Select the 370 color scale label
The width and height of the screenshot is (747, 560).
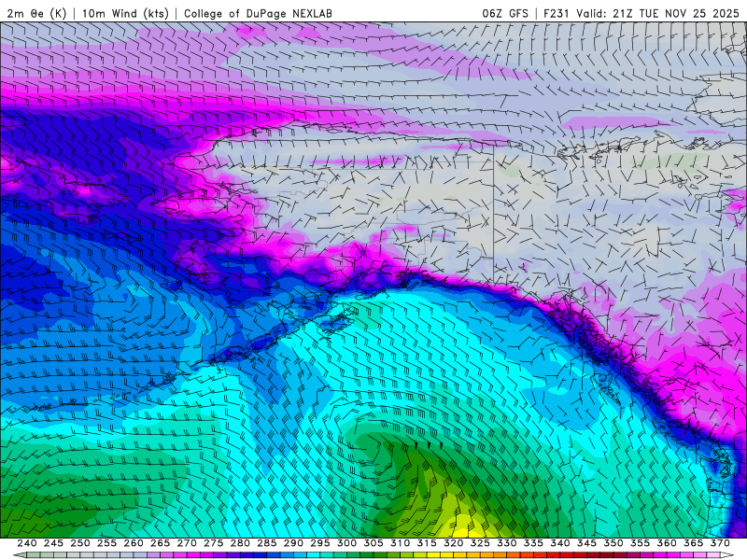point(720,543)
